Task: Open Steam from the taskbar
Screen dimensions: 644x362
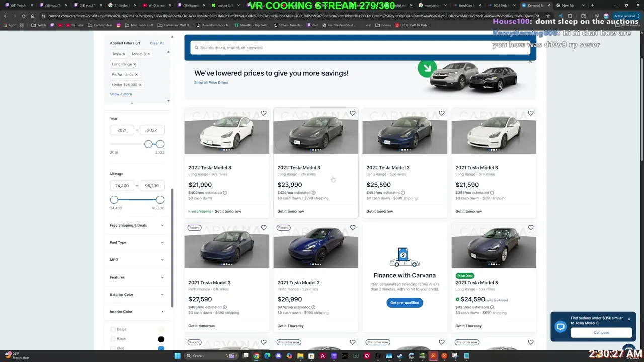Action: tap(400, 356)
